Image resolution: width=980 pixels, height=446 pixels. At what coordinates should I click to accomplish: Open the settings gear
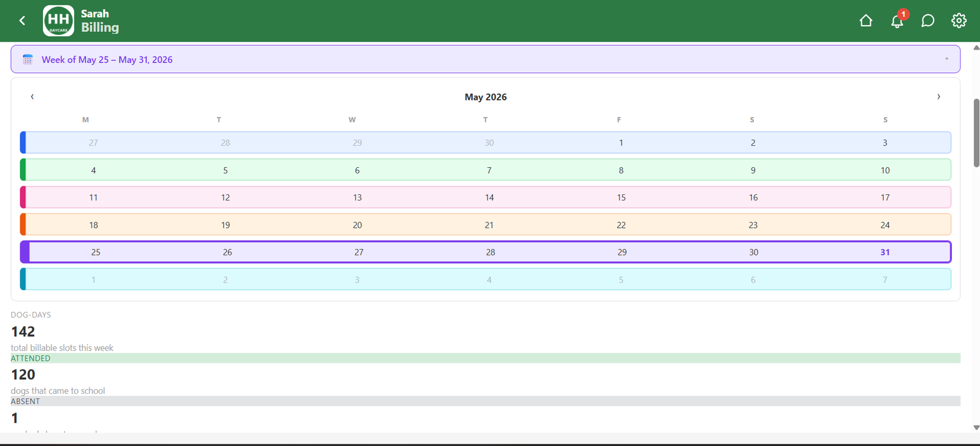coord(959,21)
